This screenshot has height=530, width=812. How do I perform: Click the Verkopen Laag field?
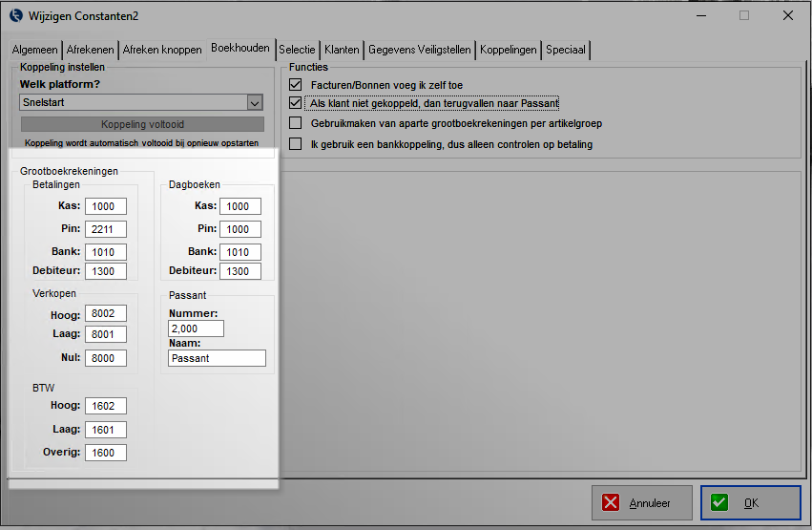pos(105,334)
